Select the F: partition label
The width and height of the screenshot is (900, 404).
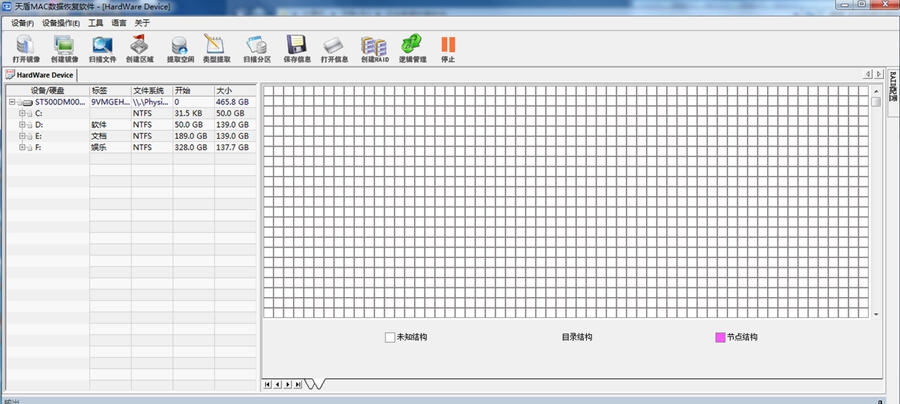pos(38,148)
